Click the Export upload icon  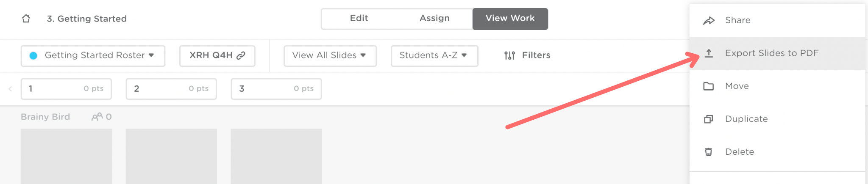pyautogui.click(x=709, y=53)
